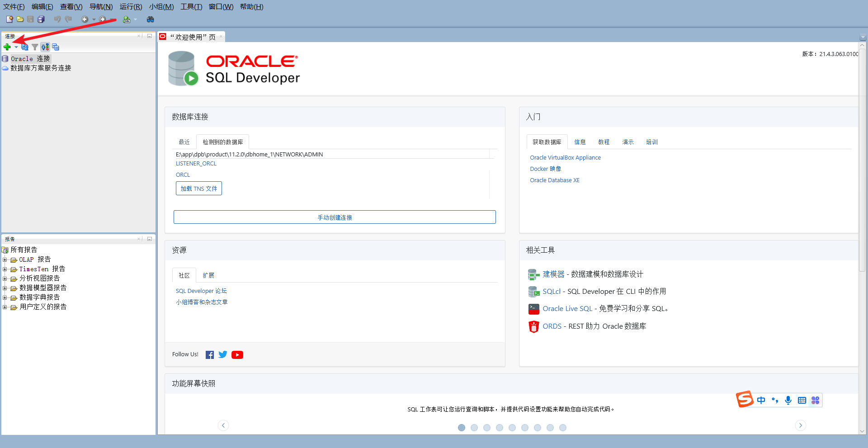Image resolution: width=868 pixels, height=448 pixels.
Task: Select first carousel dot in 功能屏幕快照
Action: click(x=462, y=428)
